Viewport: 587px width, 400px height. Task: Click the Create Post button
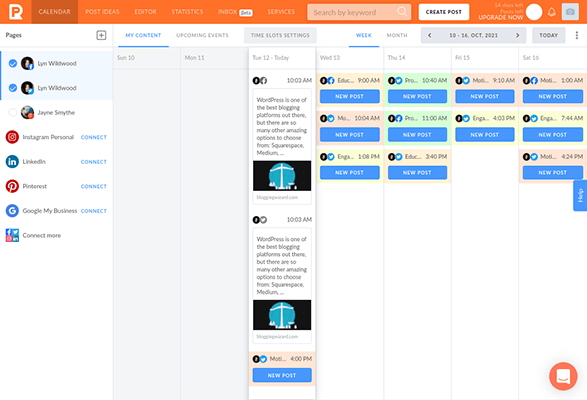444,12
